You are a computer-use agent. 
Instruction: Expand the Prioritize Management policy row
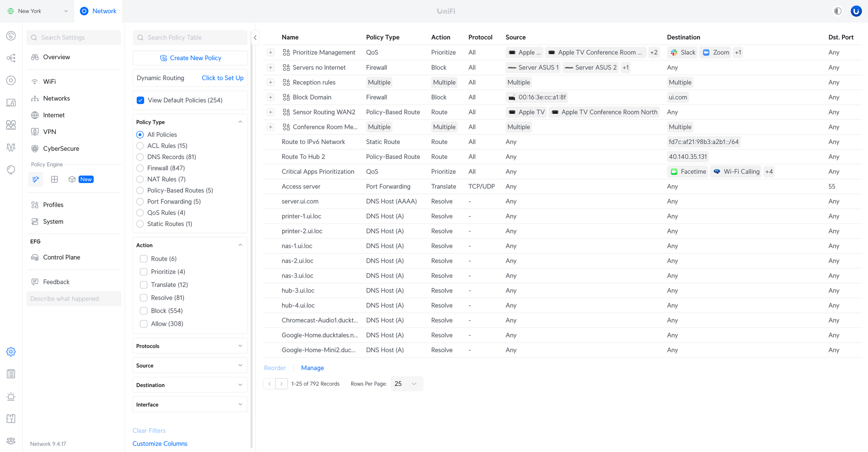click(270, 52)
